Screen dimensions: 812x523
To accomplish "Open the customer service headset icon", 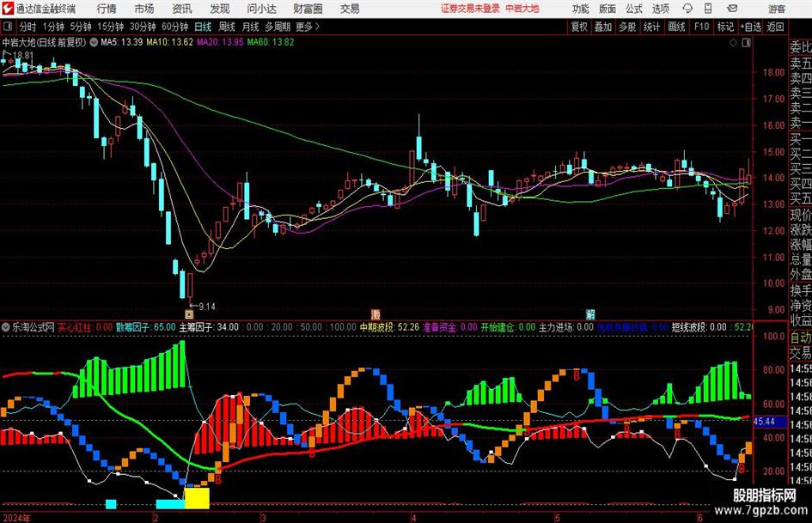I will pyautogui.click(x=687, y=9).
